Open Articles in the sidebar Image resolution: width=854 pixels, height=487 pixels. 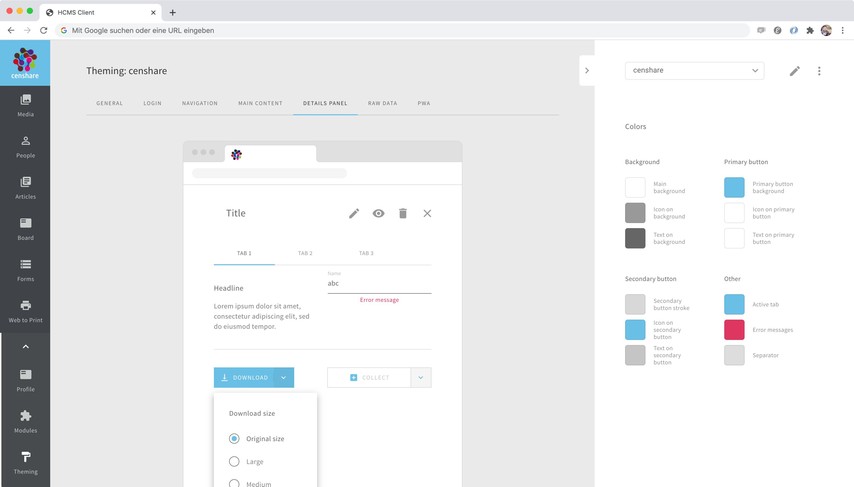point(25,188)
